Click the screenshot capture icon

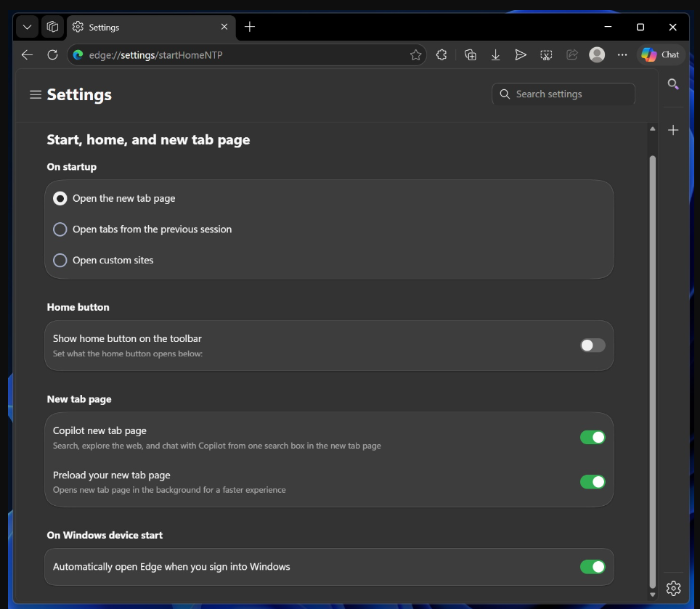pos(546,54)
